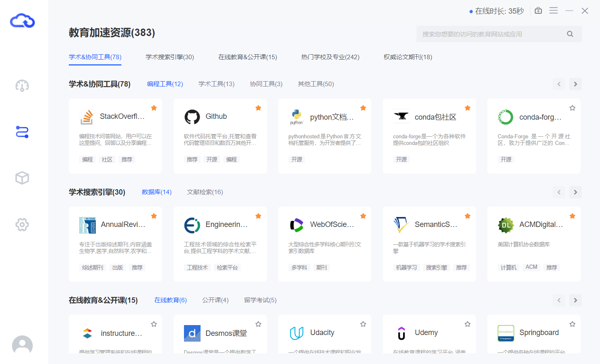
Task: Click the AnnualReviews logo icon
Action: (x=87, y=225)
